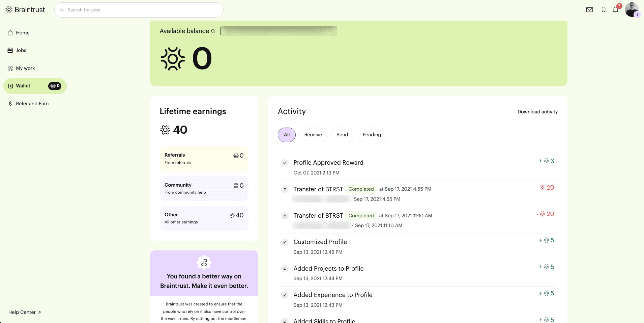Screen dimensions: 644x323
Task: Open Help Center link
Action: 25,312
